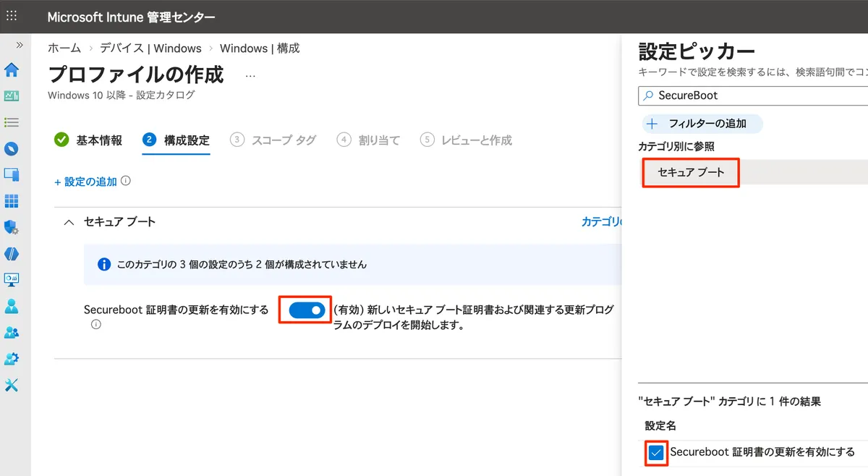
Task: Click 設定名 column header in picker results
Action: click(660, 426)
